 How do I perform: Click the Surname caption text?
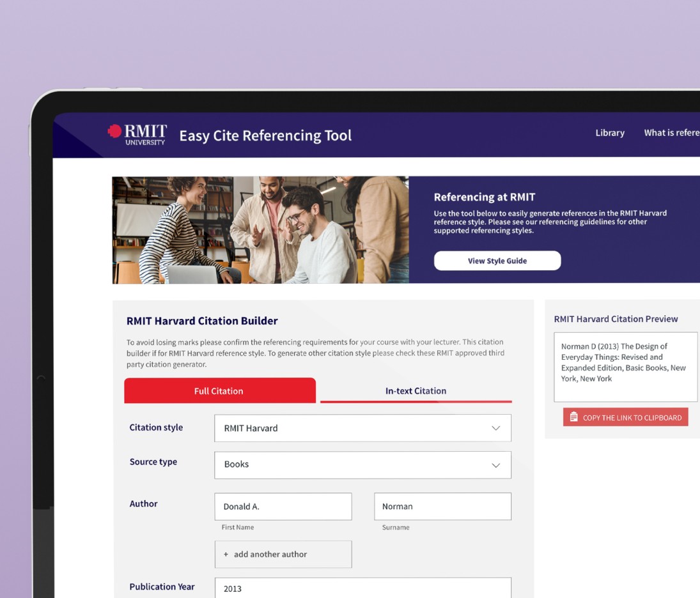pos(396,527)
